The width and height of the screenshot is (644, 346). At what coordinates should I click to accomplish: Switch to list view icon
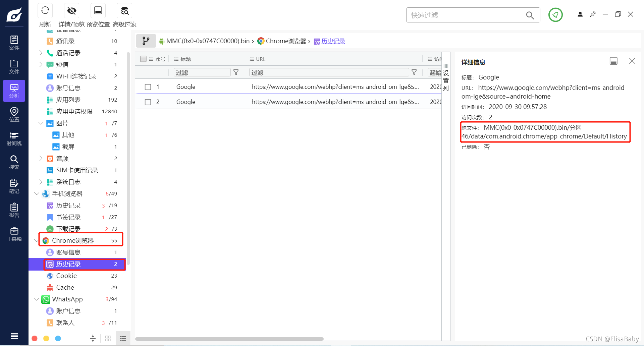(123, 339)
